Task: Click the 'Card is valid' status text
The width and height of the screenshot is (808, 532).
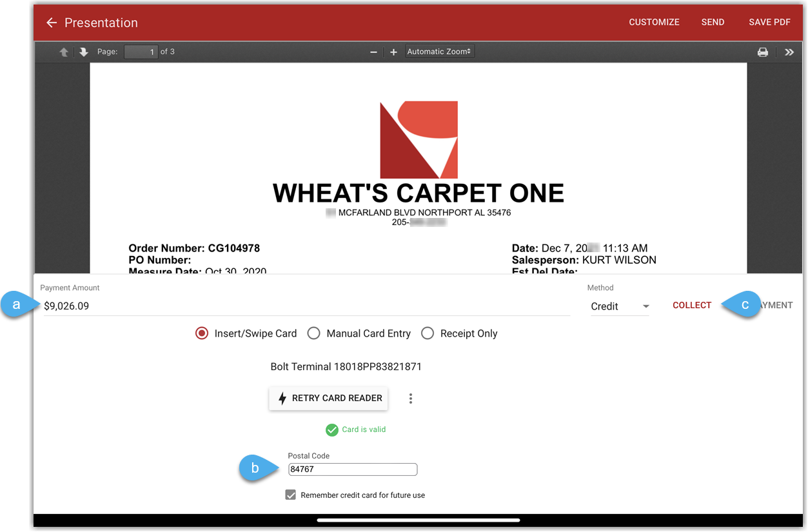Action: [364, 429]
